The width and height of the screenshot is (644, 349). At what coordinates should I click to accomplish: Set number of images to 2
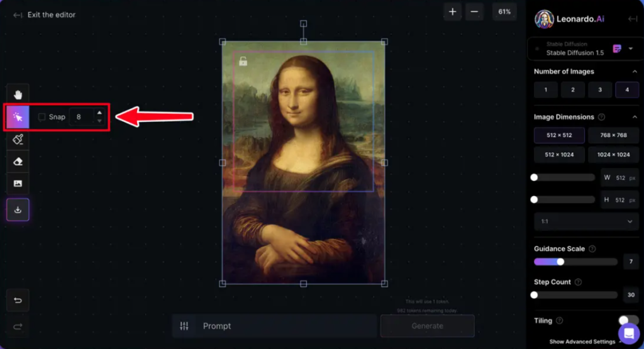[x=572, y=90]
